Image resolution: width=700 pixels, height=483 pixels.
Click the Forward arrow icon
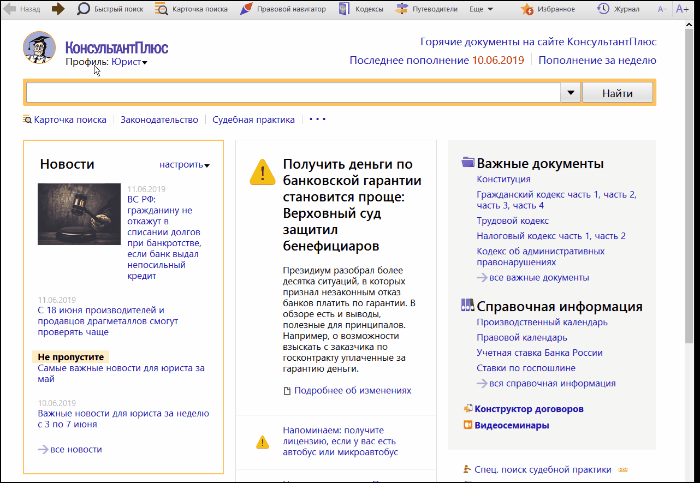tap(58, 8)
